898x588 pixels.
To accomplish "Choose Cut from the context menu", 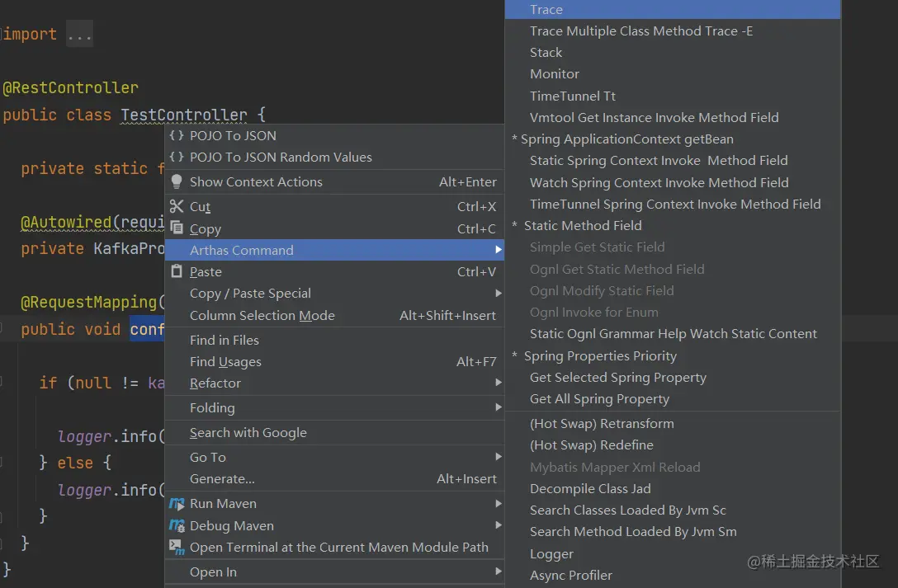I will [334, 206].
